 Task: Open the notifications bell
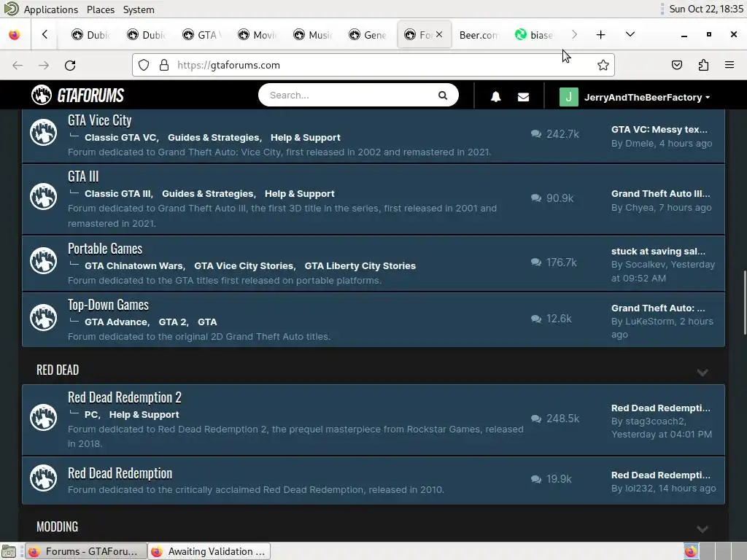coord(495,97)
